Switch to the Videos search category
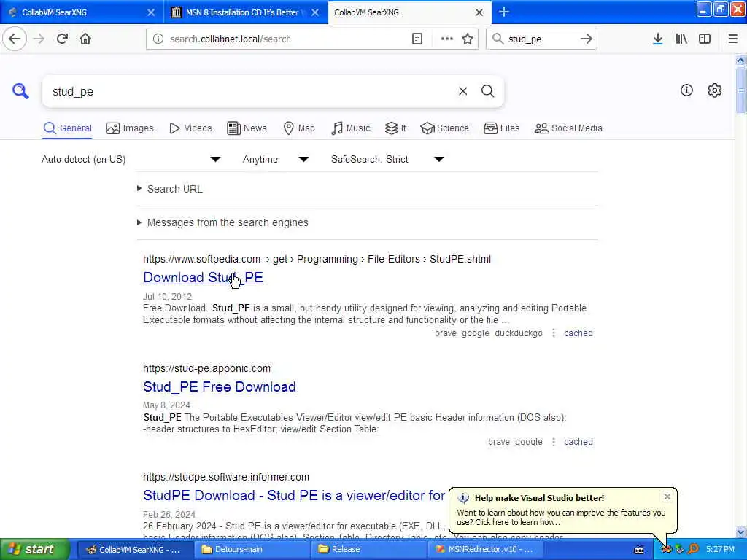 coord(190,128)
